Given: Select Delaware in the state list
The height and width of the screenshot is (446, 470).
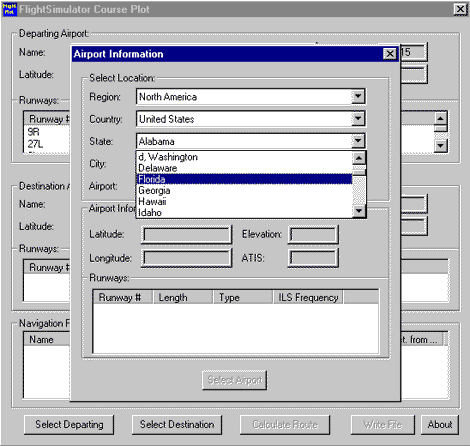Looking at the screenshot, I should pyautogui.click(x=245, y=168).
